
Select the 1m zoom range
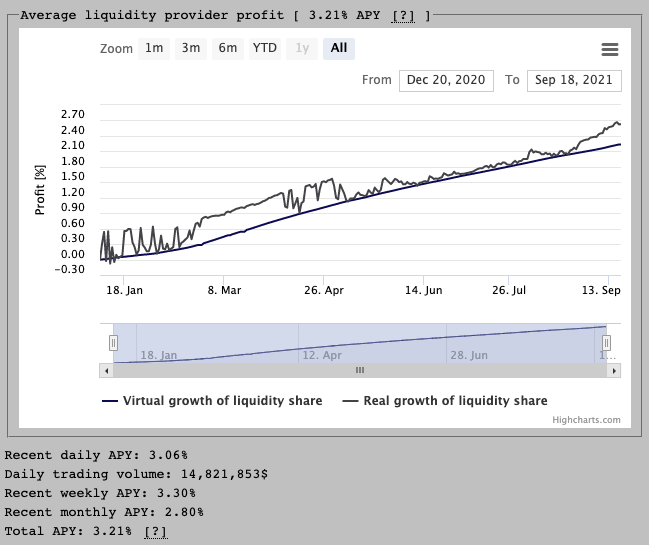154,48
